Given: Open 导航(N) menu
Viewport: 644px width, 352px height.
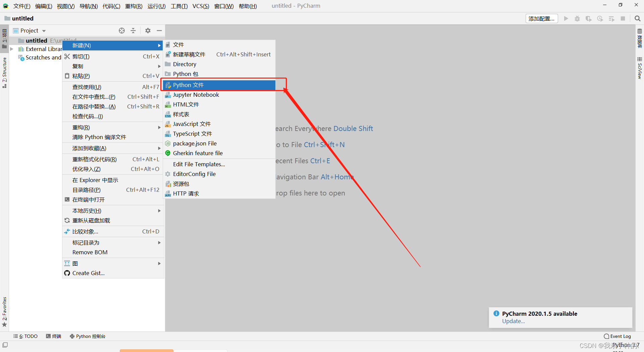Looking at the screenshot, I should (89, 6).
